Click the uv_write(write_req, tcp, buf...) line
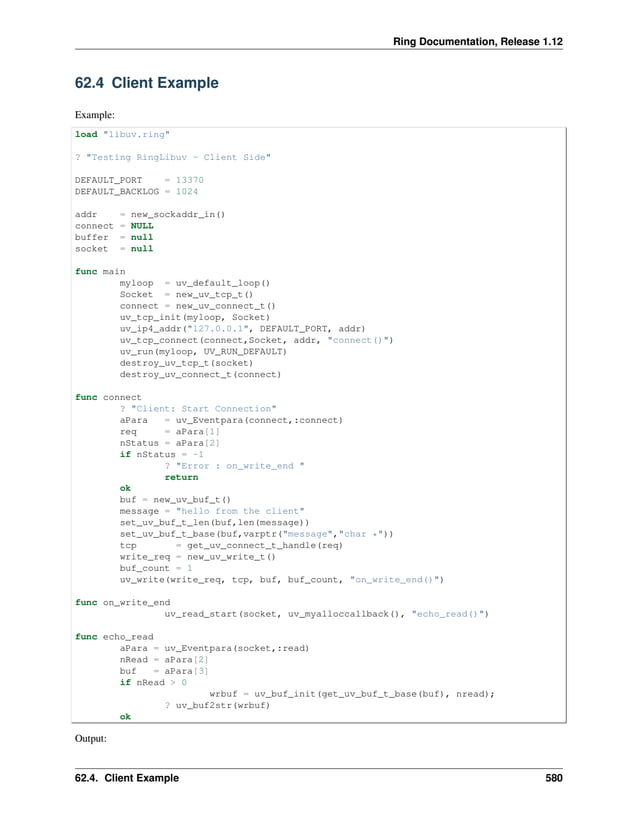 (281, 580)
